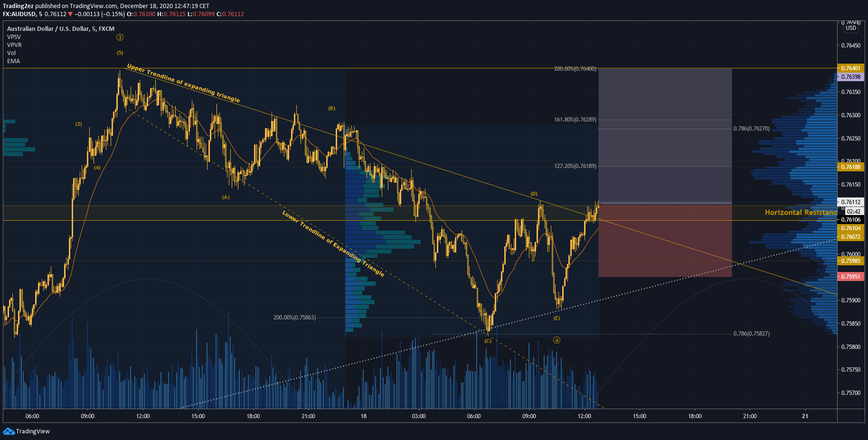
Task: Click the 0.76106 price tag on axis
Action: (850, 220)
